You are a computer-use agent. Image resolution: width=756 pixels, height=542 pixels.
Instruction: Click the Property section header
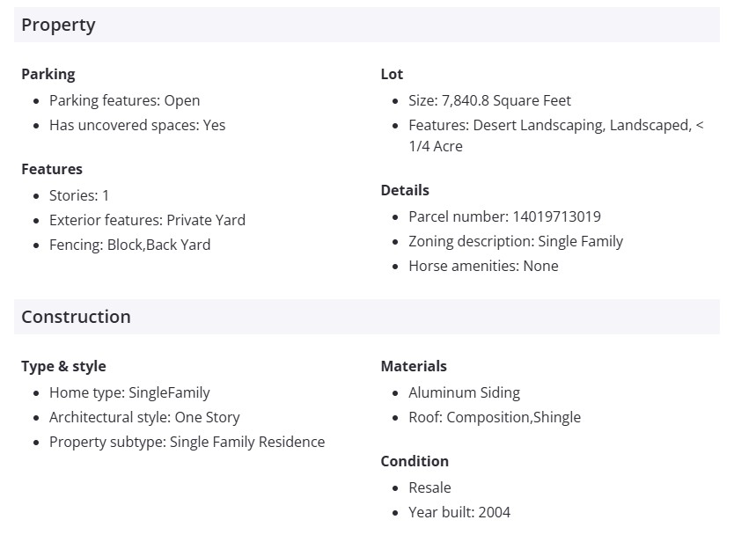[x=58, y=25]
